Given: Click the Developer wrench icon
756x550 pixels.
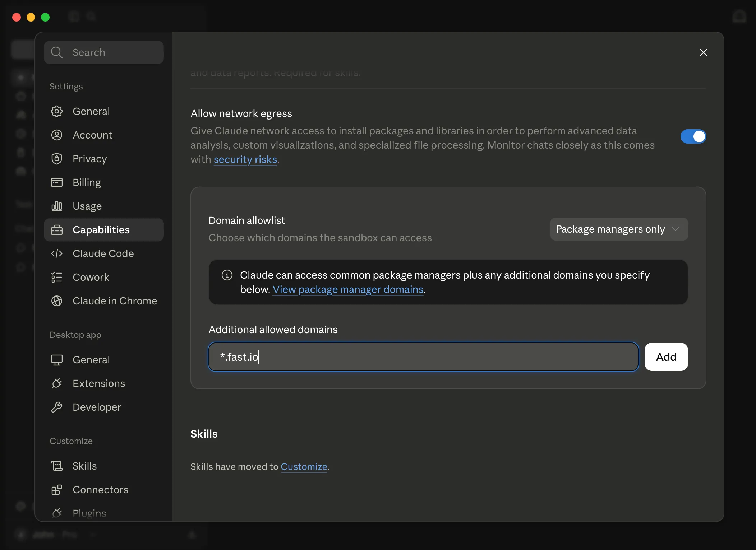Looking at the screenshot, I should (57, 407).
